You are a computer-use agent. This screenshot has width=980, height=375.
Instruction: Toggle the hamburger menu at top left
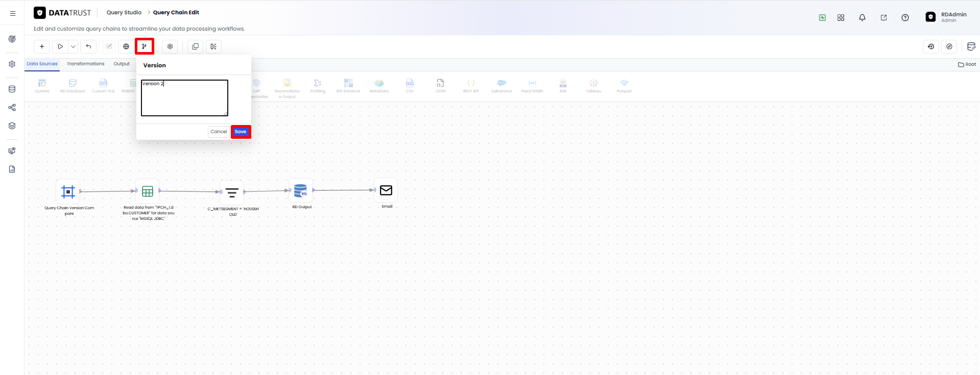click(13, 14)
